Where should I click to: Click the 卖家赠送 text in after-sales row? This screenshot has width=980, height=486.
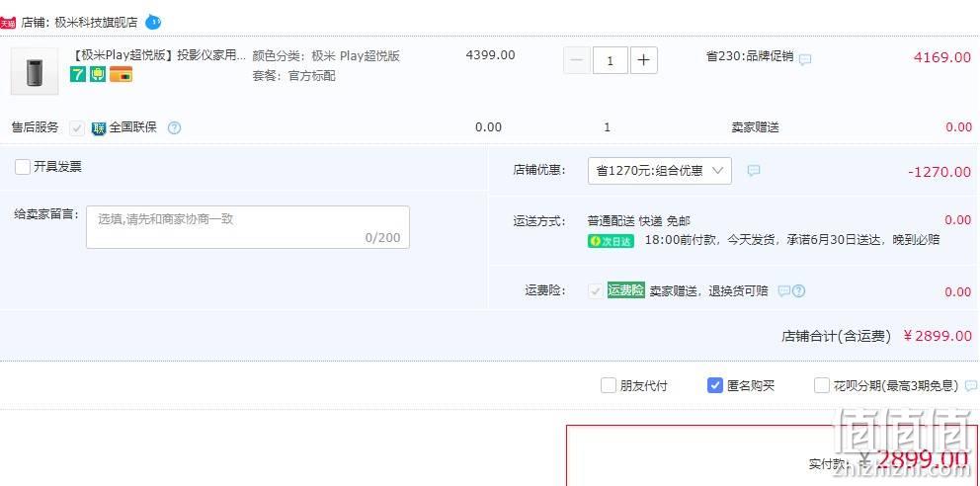click(755, 127)
